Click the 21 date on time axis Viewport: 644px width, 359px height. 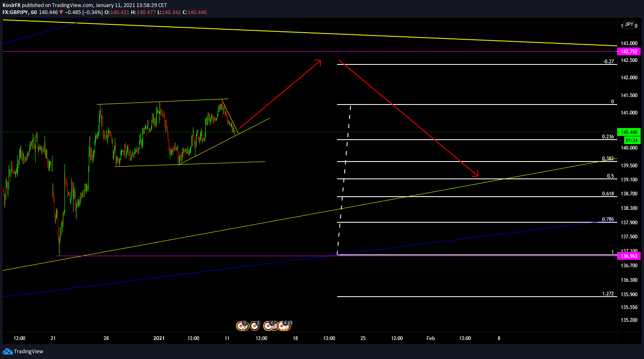click(53, 338)
